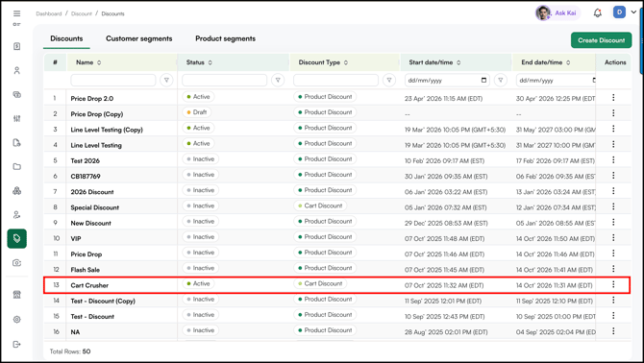Viewport: 644px width, 363px height.
Task: Open actions menu for Flash Sale
Action: tap(613, 269)
